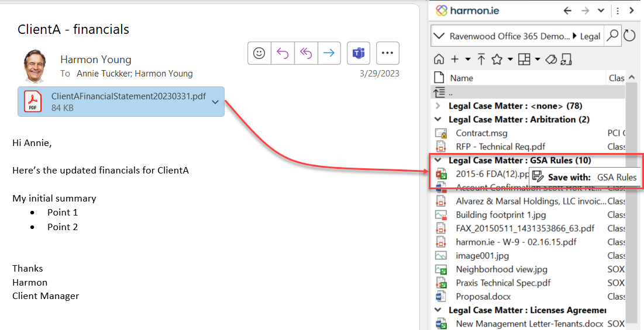Open harmon.ie vertical dots menu

tap(618, 11)
